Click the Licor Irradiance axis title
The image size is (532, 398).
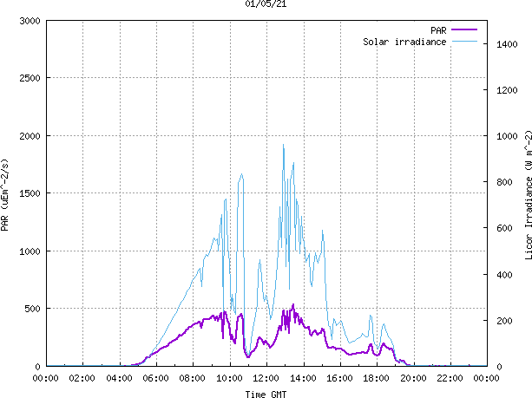pos(528,195)
